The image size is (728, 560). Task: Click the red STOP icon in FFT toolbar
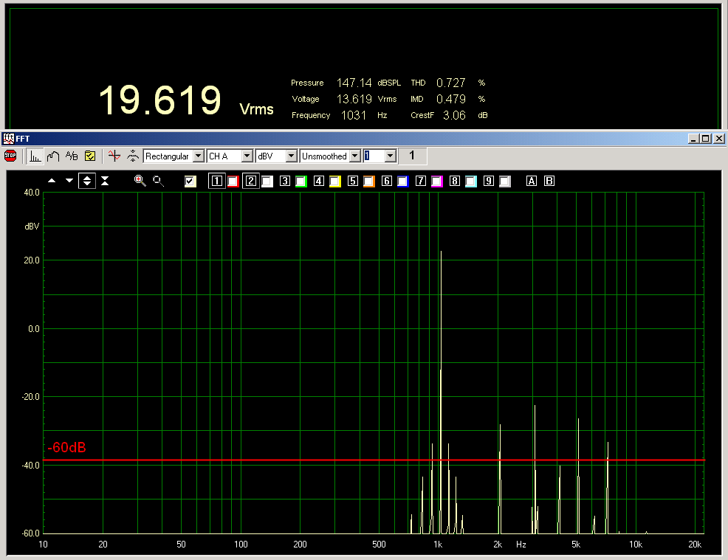pyautogui.click(x=10, y=156)
